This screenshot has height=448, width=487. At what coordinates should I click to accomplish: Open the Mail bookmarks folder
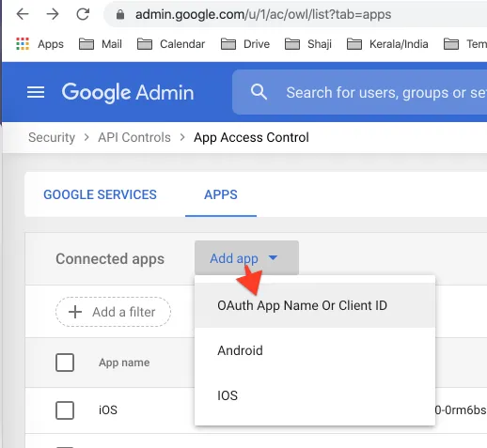(x=101, y=44)
